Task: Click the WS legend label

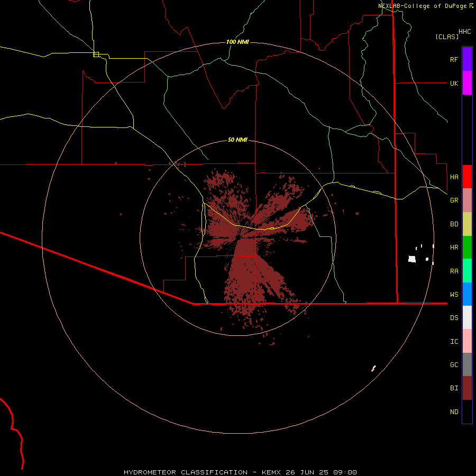Action: [x=454, y=294]
